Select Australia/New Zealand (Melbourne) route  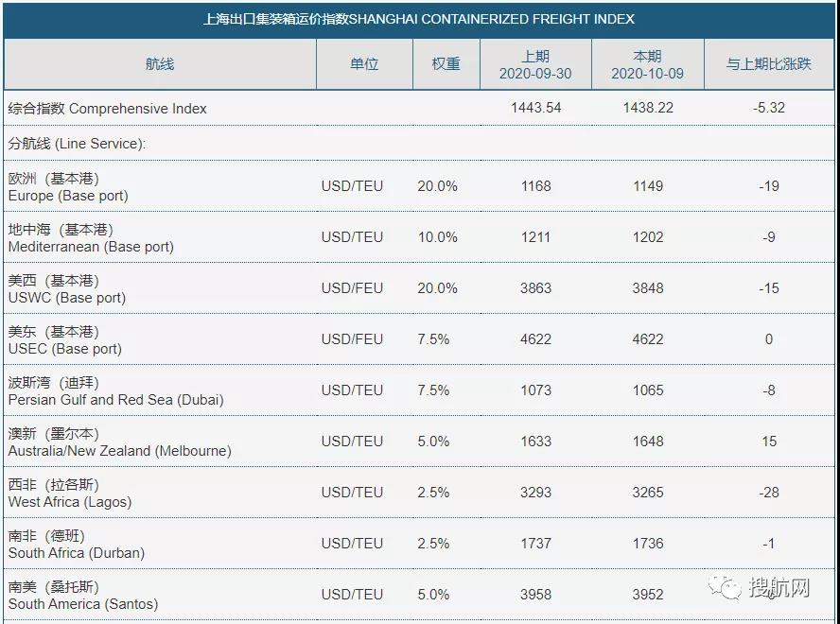pos(119,442)
